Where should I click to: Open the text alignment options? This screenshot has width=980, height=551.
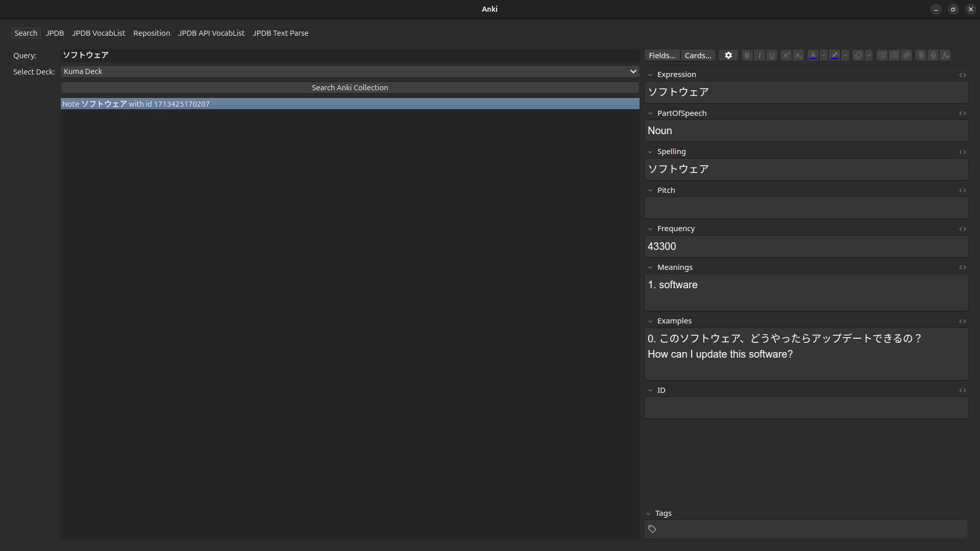click(906, 55)
